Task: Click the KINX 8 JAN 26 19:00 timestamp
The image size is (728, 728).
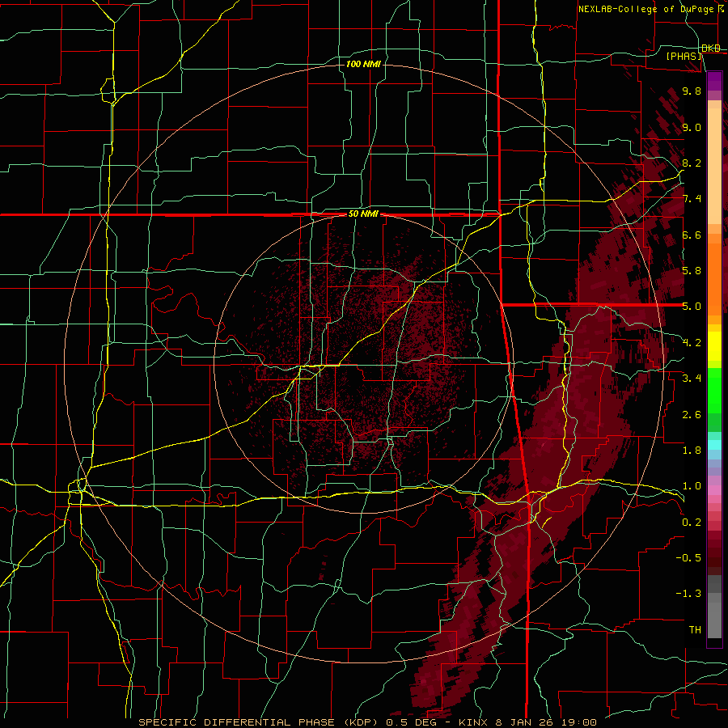Action: 527,722
